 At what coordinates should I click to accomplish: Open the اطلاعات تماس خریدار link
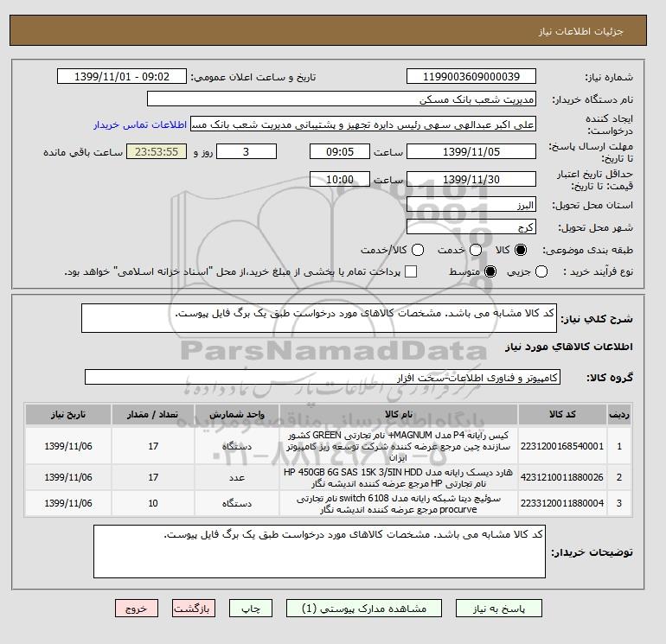click(x=139, y=124)
